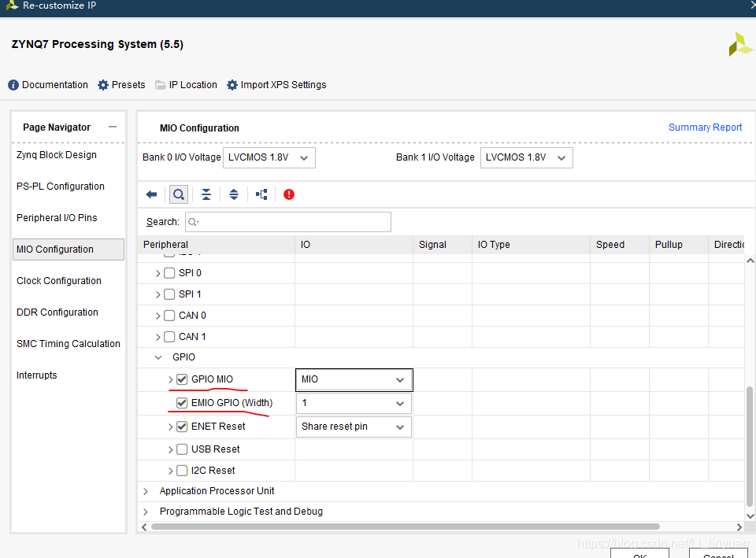The width and height of the screenshot is (756, 558).
Task: Select MIO Configuration page
Action: click(69, 249)
